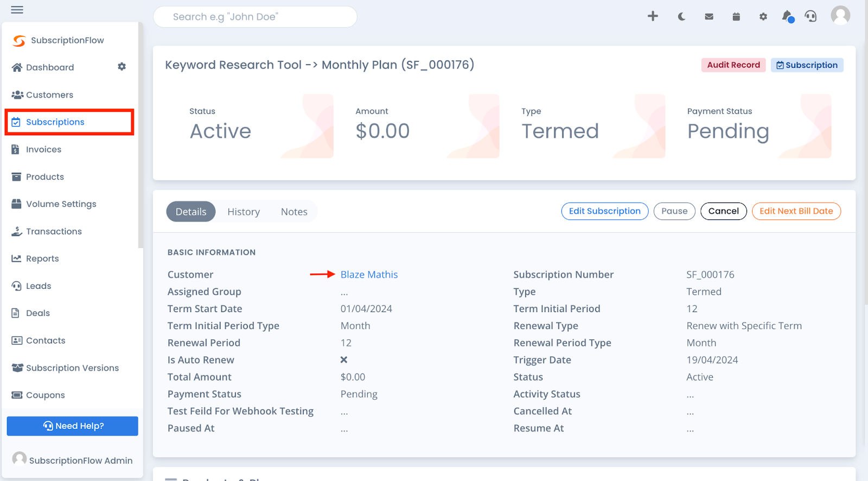868x481 pixels.
Task: Open support via the headset icon
Action: point(810,16)
